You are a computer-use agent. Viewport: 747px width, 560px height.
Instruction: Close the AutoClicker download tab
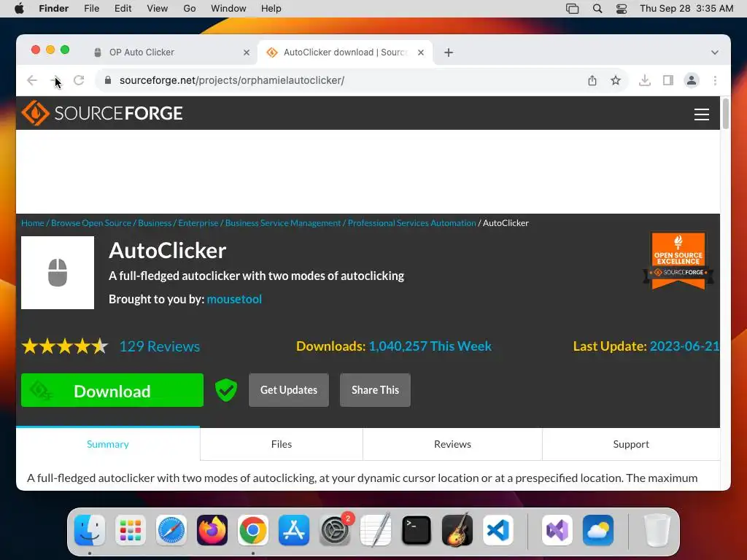point(421,52)
